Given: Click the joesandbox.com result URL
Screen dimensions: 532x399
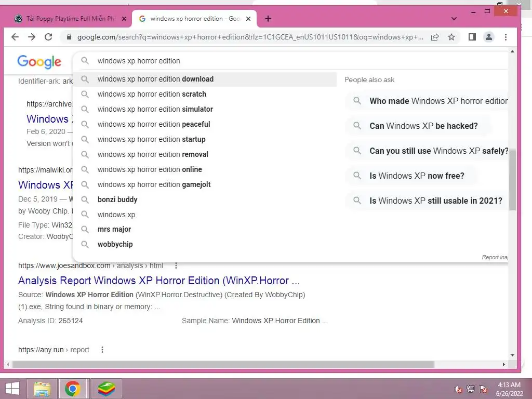Looking at the screenshot, I should click(90, 265).
